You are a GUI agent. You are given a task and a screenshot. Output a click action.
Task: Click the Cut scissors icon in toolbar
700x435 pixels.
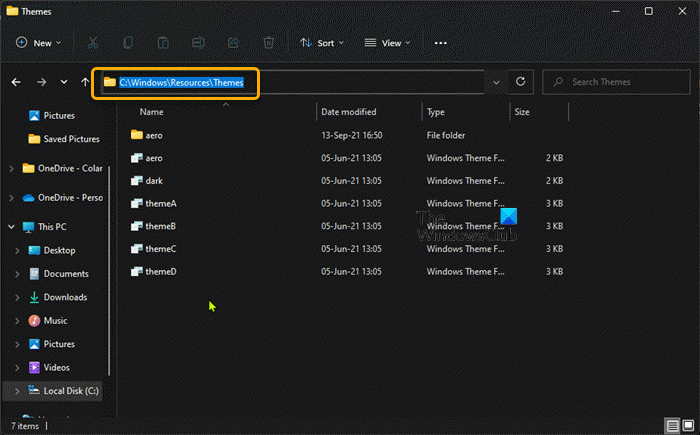pos(93,43)
